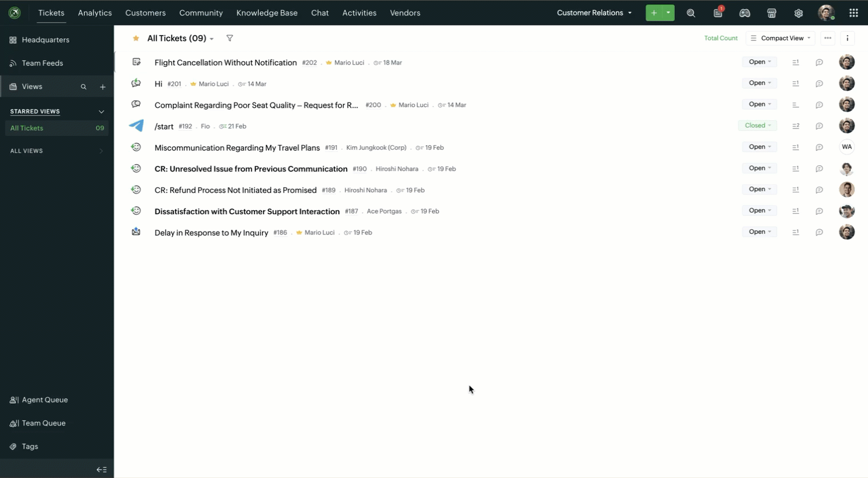Open the Tickets tab
The image size is (868, 478).
click(x=51, y=13)
